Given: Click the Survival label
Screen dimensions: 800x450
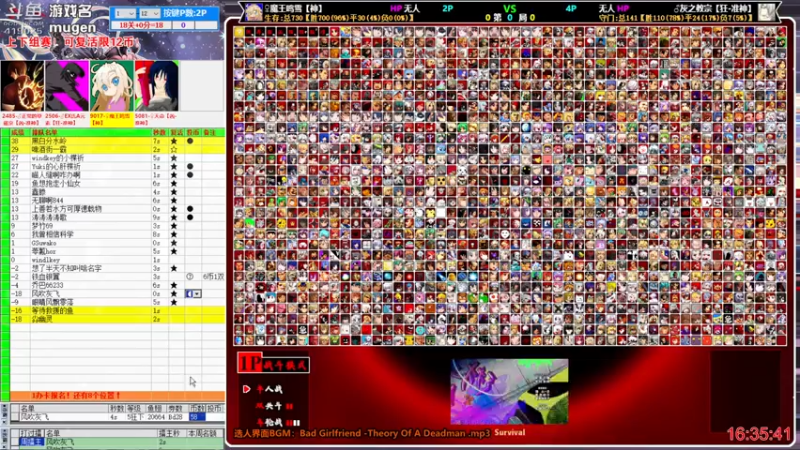Looking at the screenshot, I should point(510,433).
